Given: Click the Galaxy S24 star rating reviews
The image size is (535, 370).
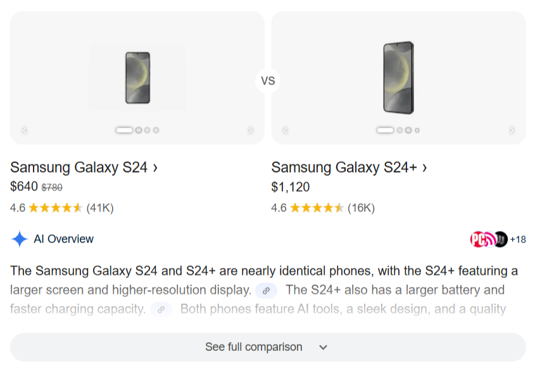Looking at the screenshot, I should tap(62, 208).
